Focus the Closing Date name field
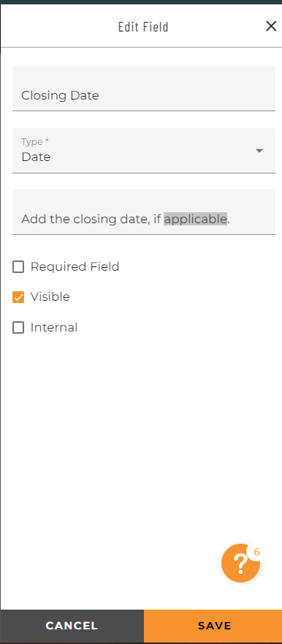 click(144, 89)
